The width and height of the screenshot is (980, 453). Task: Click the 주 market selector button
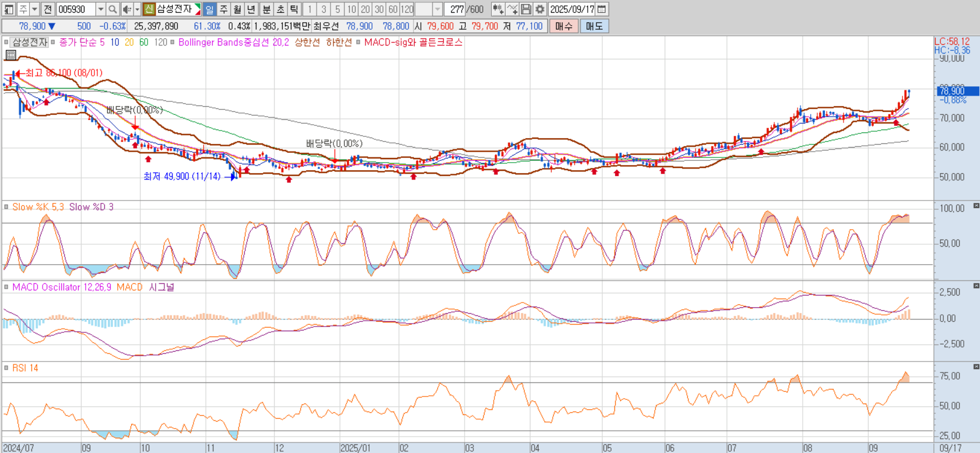23,9
